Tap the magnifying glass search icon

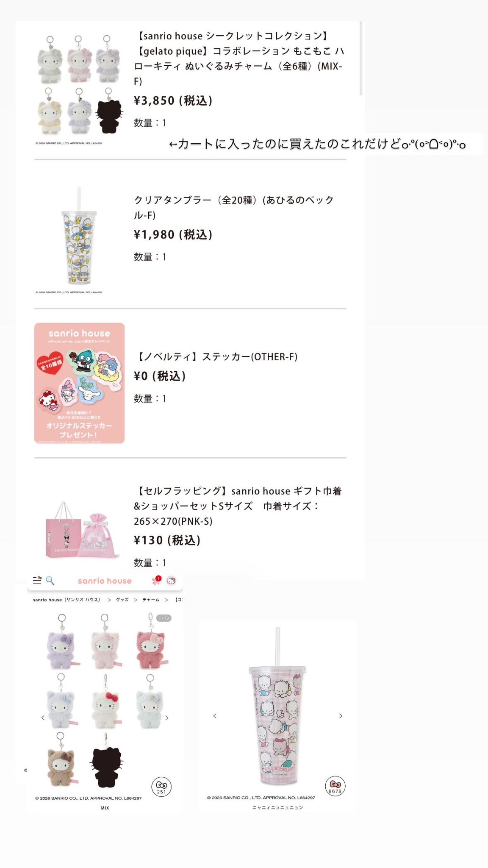pos(50,580)
